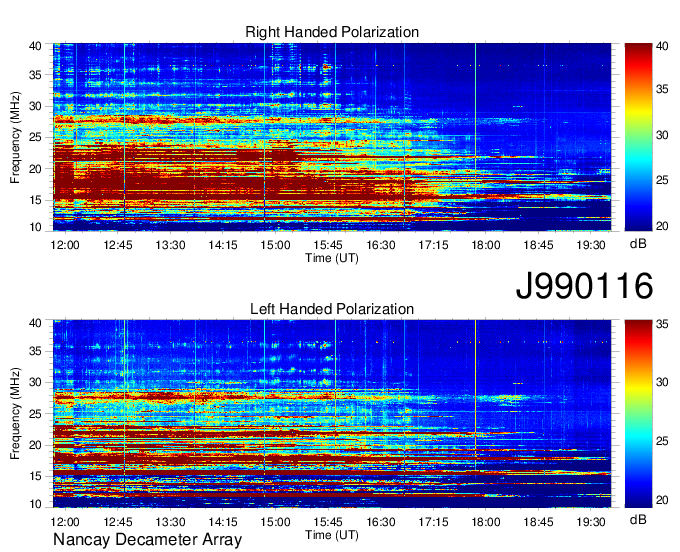Click the 10 MHz tick on Left Handed frequency axis
This screenshot has width=680, height=552.
pos(35,504)
